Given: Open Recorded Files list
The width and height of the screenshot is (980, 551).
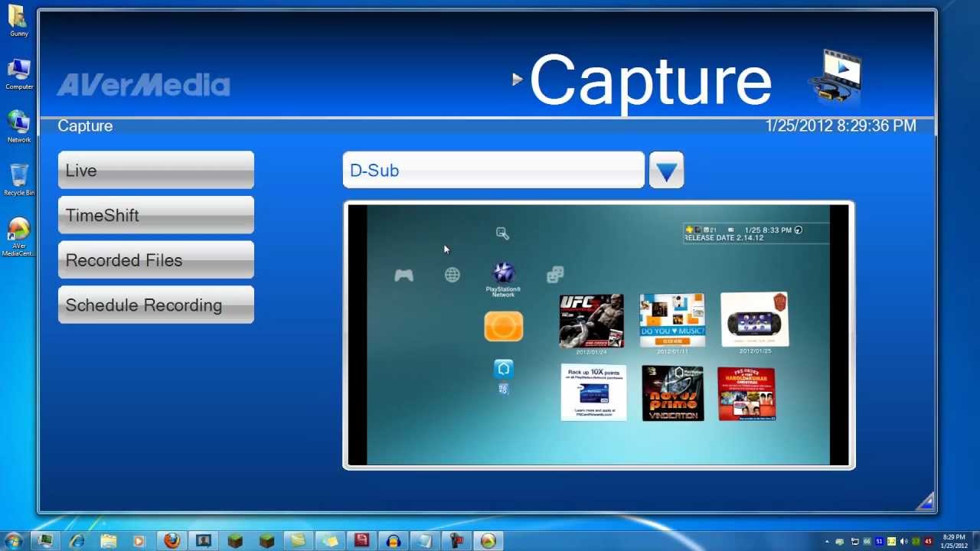Looking at the screenshot, I should pos(156,260).
